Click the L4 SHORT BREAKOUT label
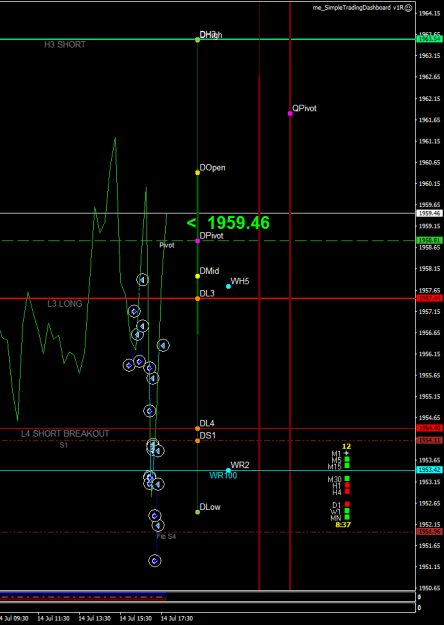 tap(65, 434)
